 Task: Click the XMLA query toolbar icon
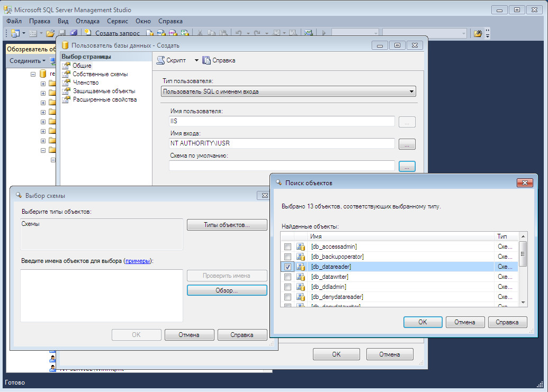[x=185, y=33]
